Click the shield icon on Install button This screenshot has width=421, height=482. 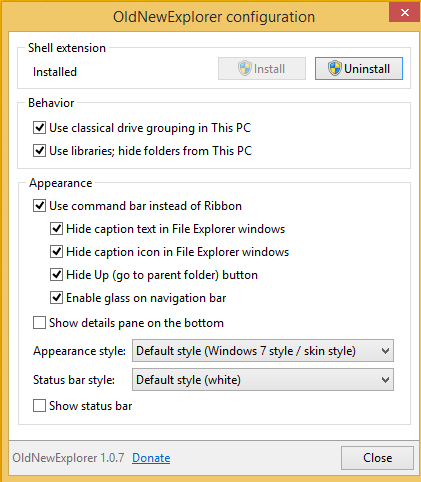click(245, 68)
